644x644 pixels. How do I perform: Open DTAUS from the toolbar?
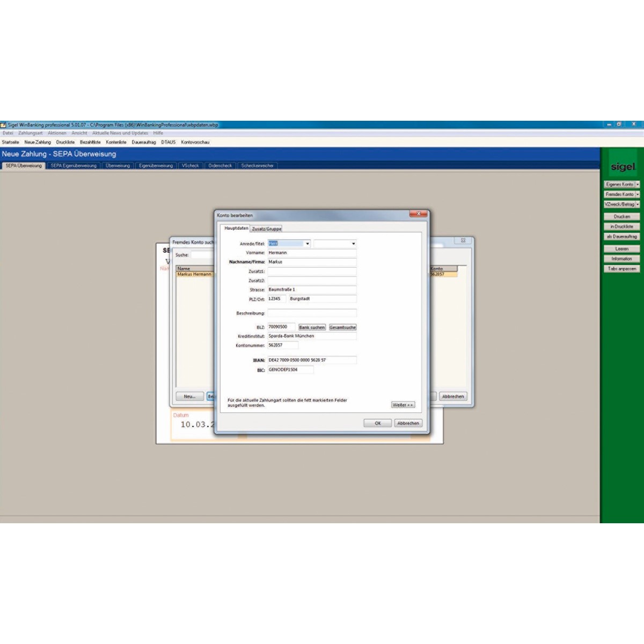(168, 142)
